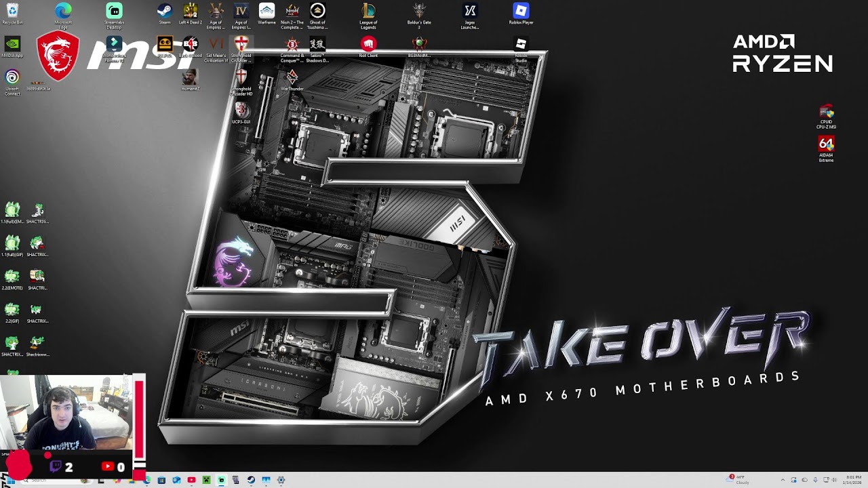Open the settings gear taskbar icon

coord(281,480)
